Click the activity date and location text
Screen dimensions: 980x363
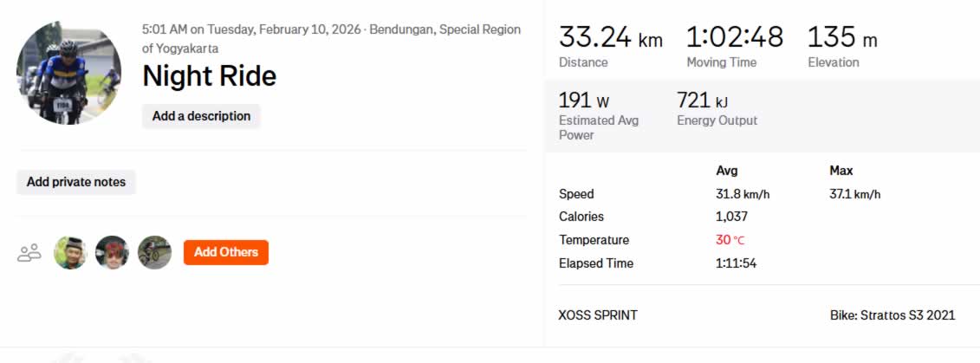click(331, 38)
